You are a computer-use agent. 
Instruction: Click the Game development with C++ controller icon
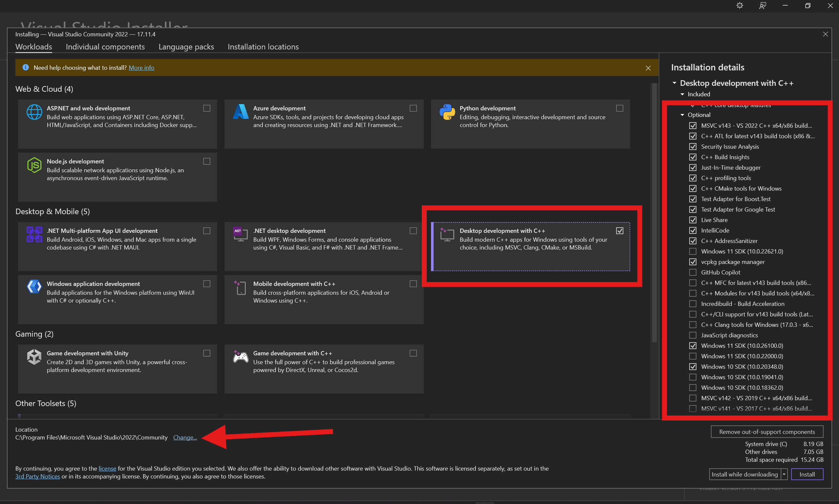[241, 357]
